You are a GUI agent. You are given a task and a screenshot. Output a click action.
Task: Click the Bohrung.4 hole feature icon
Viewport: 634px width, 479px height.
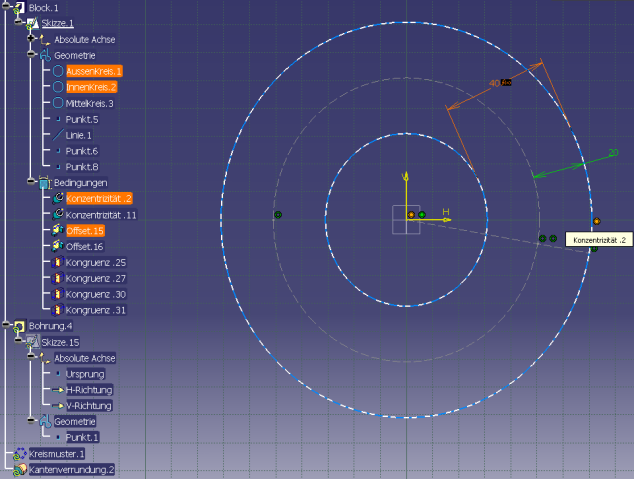pos(19,326)
